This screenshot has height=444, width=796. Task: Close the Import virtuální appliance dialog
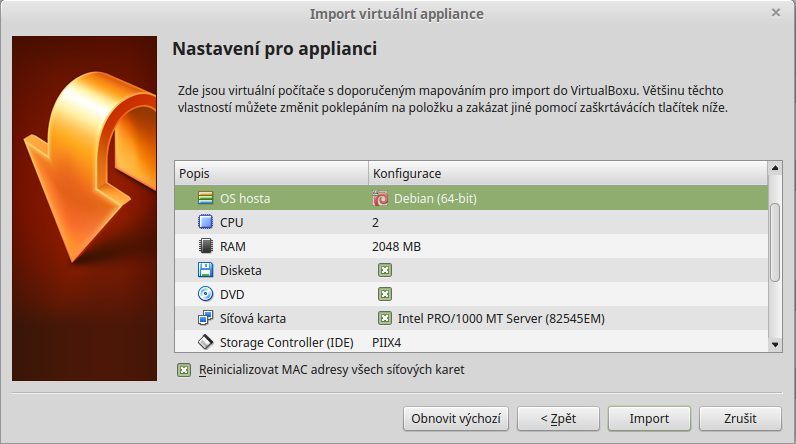coord(776,13)
